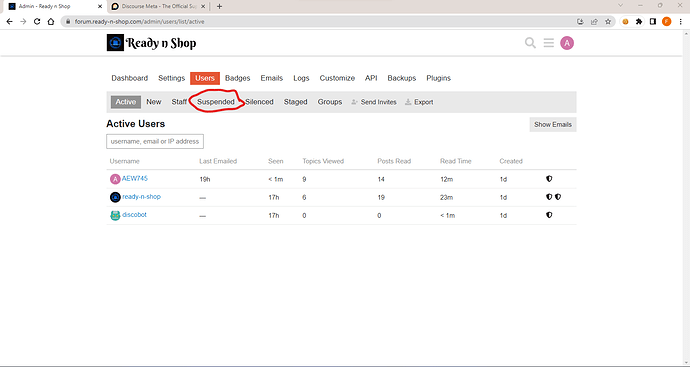Open Chrome three-dot menu
Image resolution: width=690 pixels, height=367 pixels.
coord(680,21)
